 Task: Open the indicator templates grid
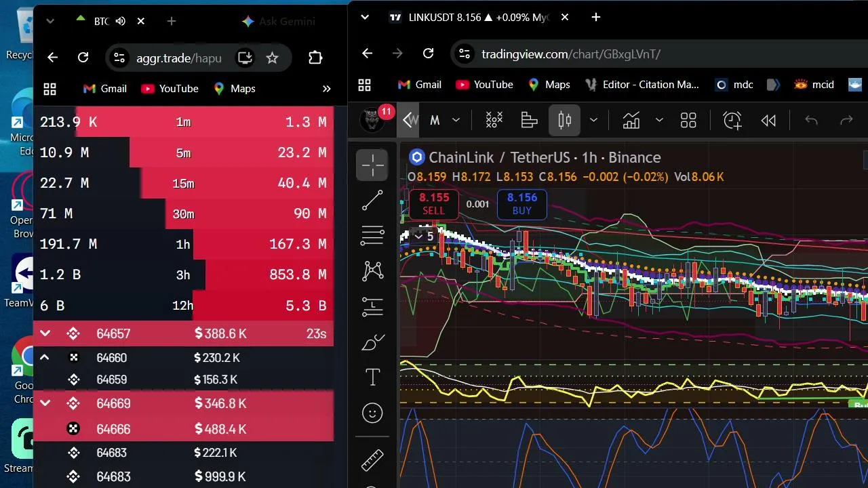688,121
